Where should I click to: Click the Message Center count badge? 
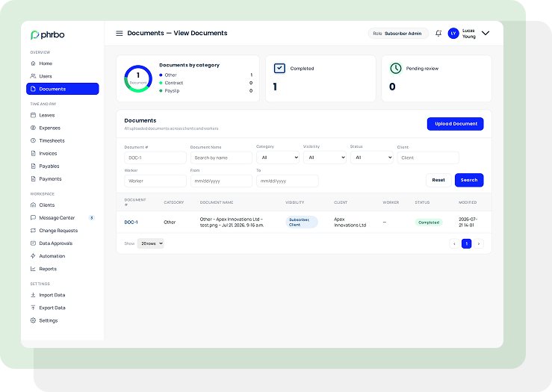(x=92, y=218)
